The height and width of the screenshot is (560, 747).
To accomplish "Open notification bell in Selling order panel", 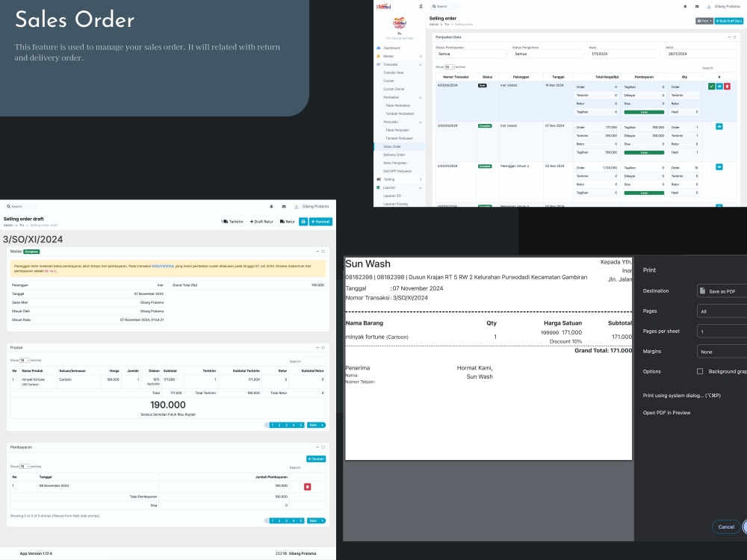I will [685, 7].
